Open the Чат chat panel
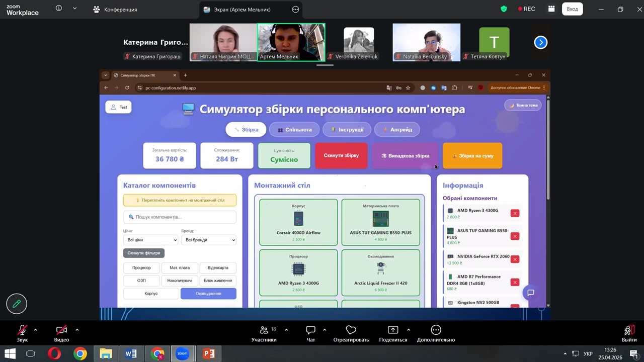 coord(310,330)
